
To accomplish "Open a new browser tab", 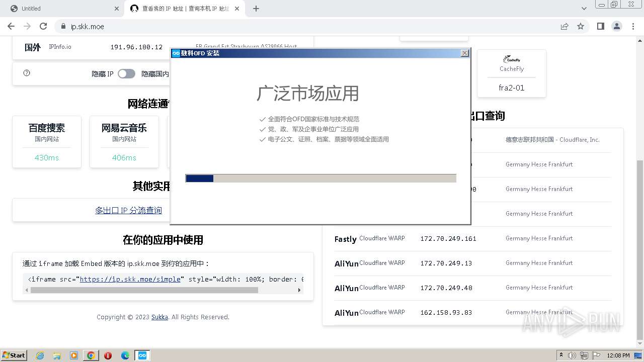I will click(x=256, y=9).
